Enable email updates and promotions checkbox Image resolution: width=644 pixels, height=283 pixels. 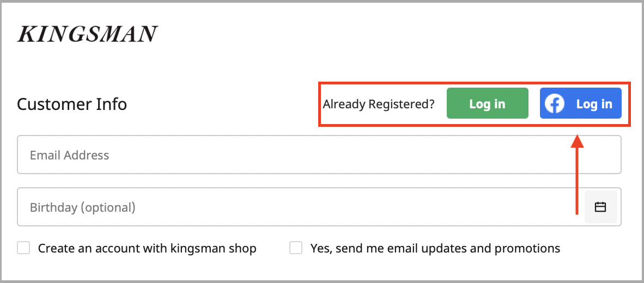pos(296,248)
